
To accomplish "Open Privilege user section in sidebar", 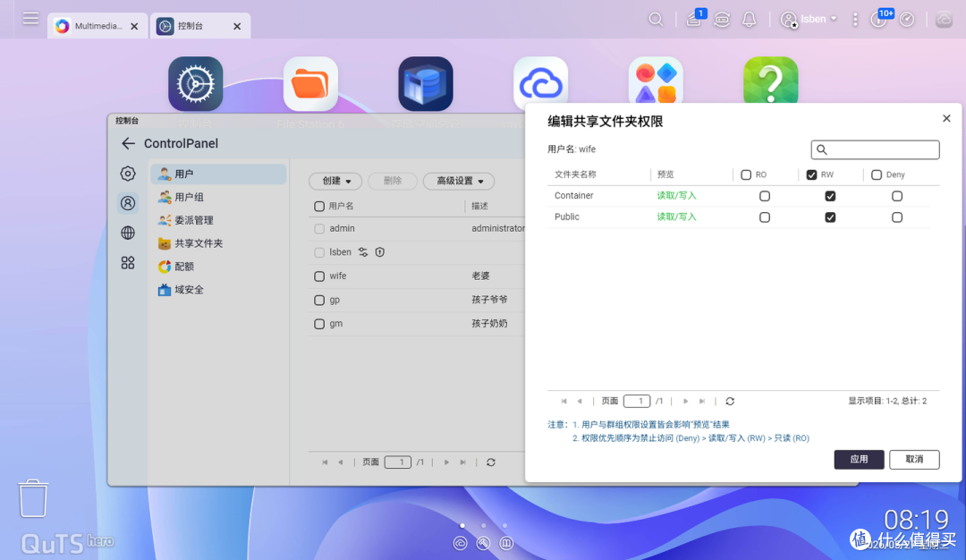I will coord(128,203).
